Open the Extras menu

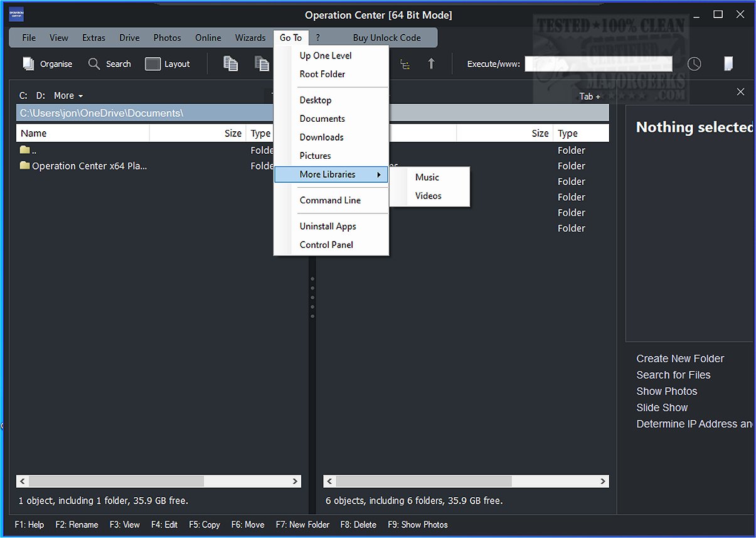(x=93, y=38)
